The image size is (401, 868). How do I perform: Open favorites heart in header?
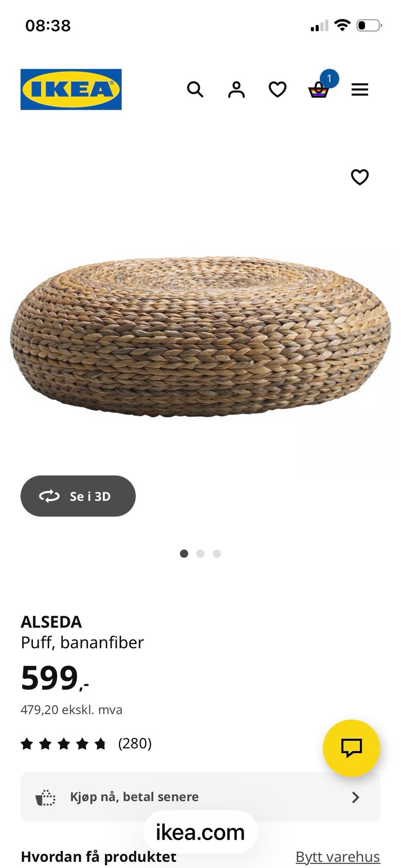(277, 89)
